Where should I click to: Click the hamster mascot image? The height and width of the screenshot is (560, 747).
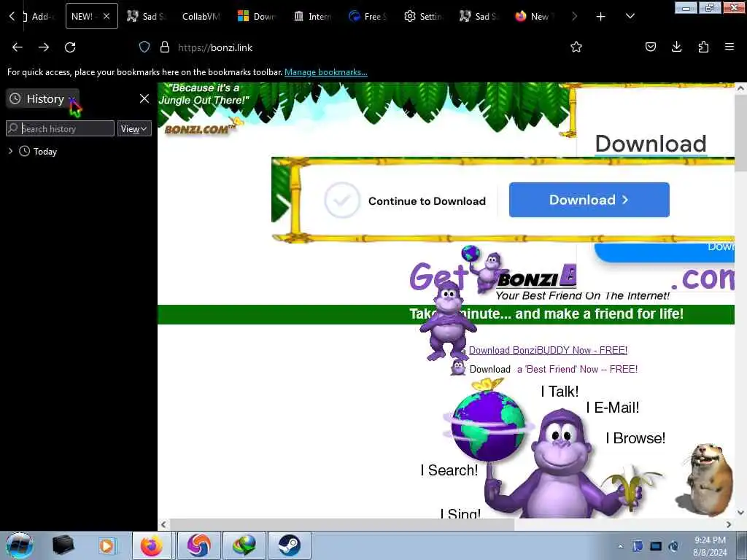click(x=705, y=478)
